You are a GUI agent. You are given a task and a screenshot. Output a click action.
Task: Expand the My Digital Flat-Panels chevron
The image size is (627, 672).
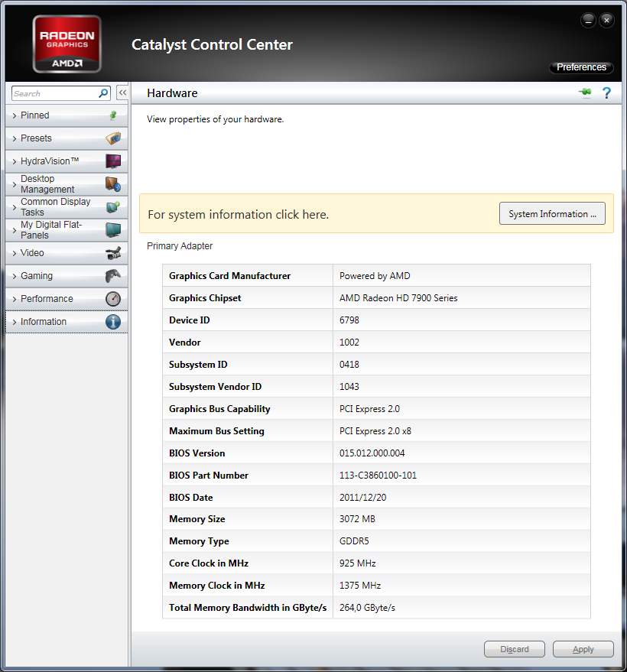tap(15, 230)
